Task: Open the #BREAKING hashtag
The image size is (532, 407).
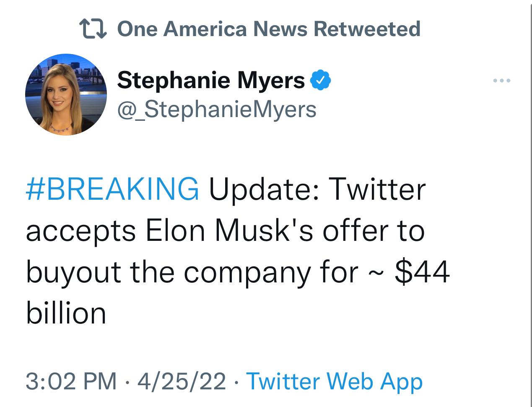Action: point(112,189)
